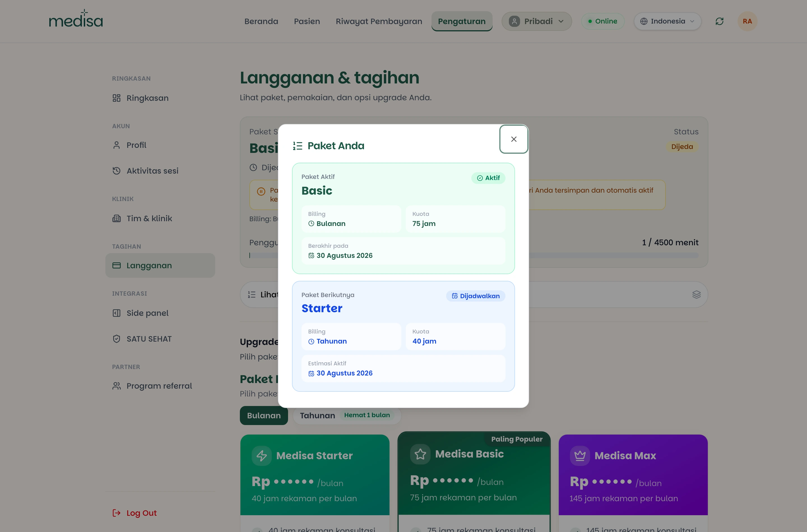This screenshot has width=807, height=532.
Task: Click the SATU SEHAT shield icon
Action: [117, 339]
